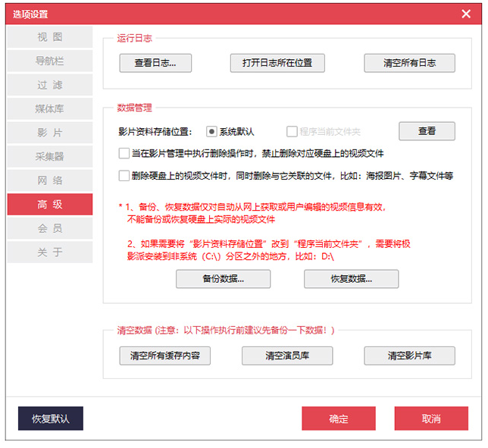
Task: Click 清空所有日志 button
Action: (x=409, y=63)
